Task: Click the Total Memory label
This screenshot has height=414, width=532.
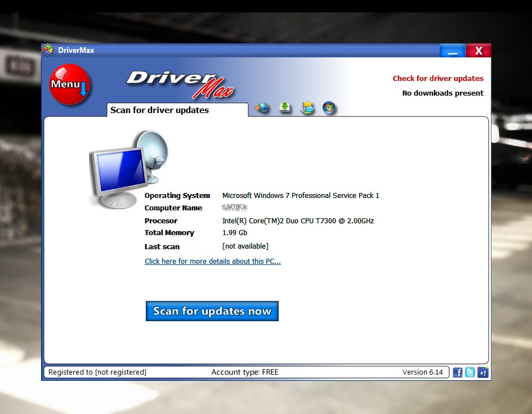Action: (x=169, y=233)
